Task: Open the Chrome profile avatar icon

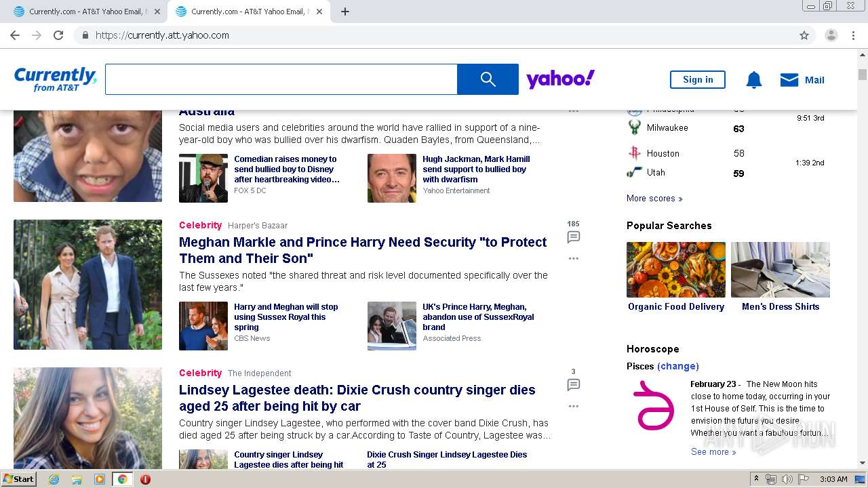Action: pyautogui.click(x=831, y=35)
